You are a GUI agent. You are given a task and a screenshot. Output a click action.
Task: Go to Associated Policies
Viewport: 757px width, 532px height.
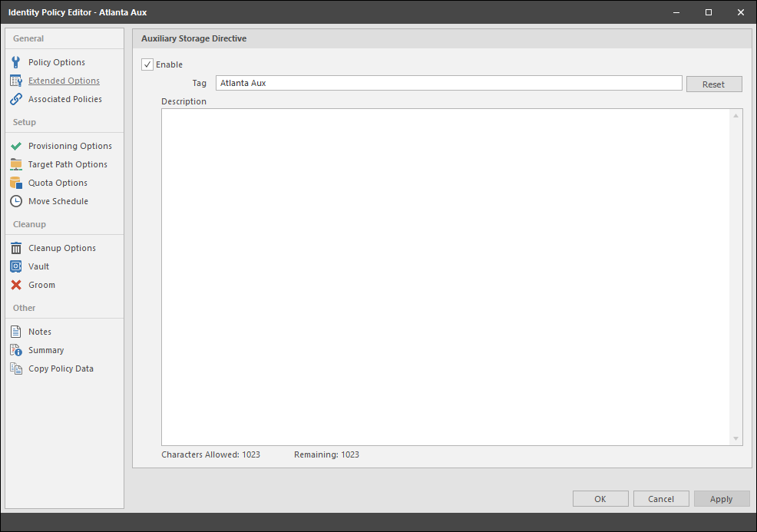(65, 99)
